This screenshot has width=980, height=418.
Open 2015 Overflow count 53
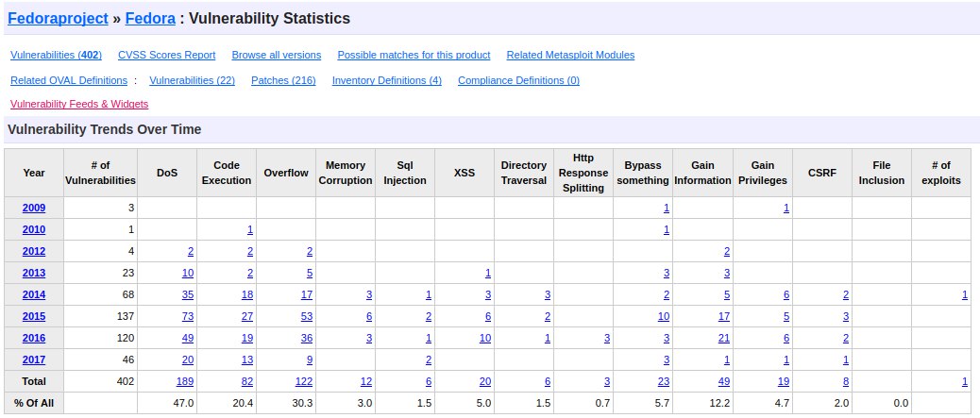[306, 316]
